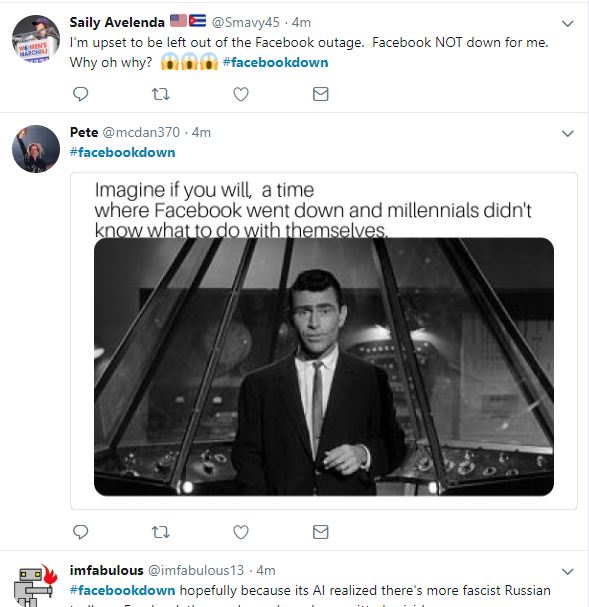Enlarge the black-and-white meme image

[324, 366]
